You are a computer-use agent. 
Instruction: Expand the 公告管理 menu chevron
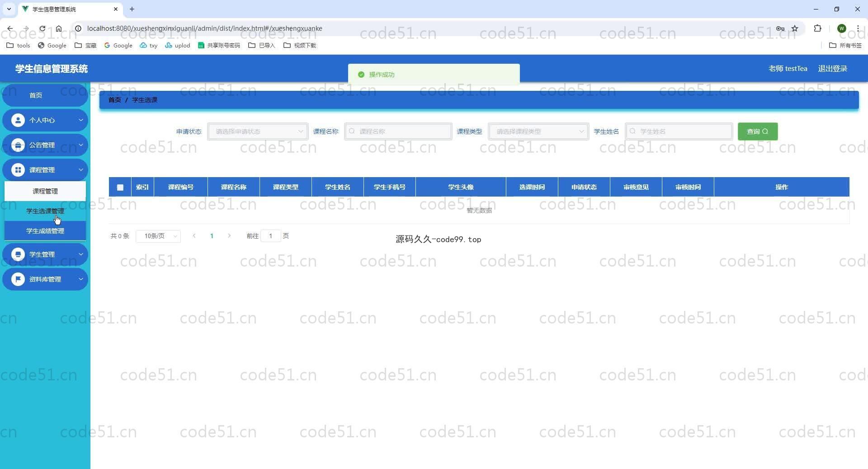click(81, 145)
